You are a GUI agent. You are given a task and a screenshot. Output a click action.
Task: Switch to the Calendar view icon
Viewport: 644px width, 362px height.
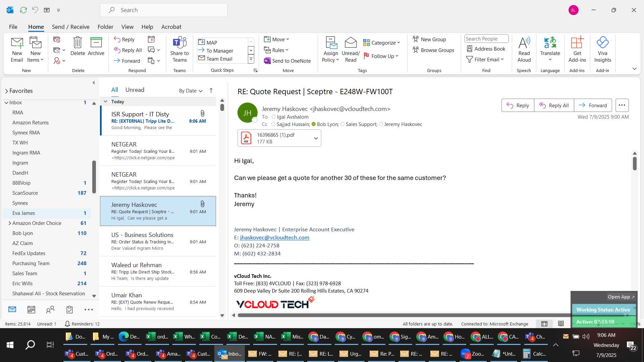click(x=31, y=309)
